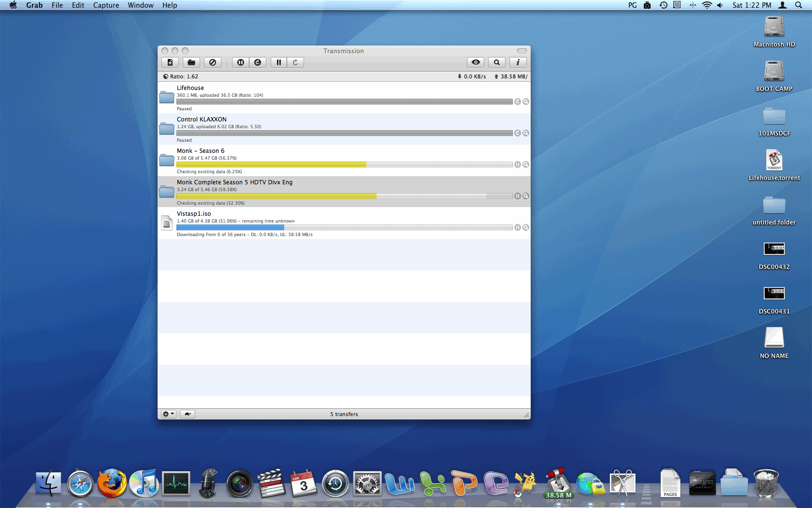This screenshot has width=812, height=508.
Task: Open the File menu
Action: [x=57, y=5]
